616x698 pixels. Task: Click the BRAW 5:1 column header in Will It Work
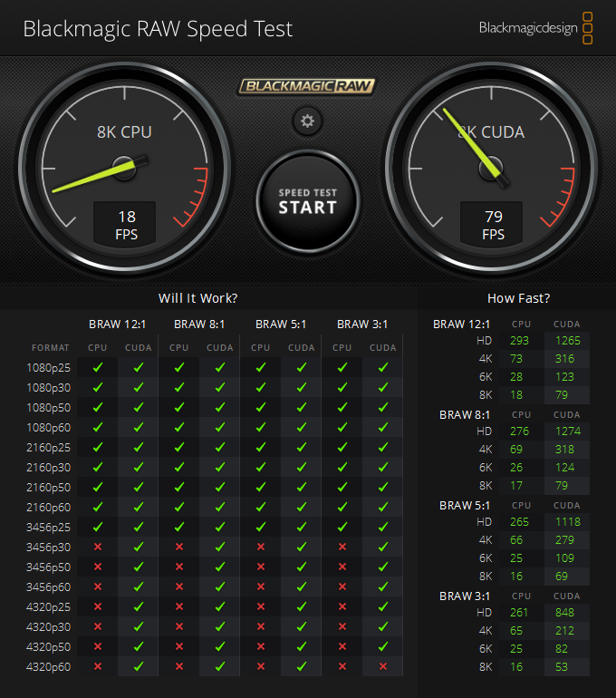(281, 324)
